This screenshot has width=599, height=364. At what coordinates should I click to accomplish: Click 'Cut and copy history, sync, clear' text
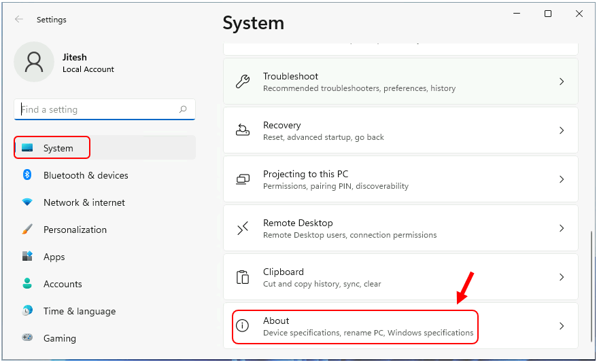322,283
